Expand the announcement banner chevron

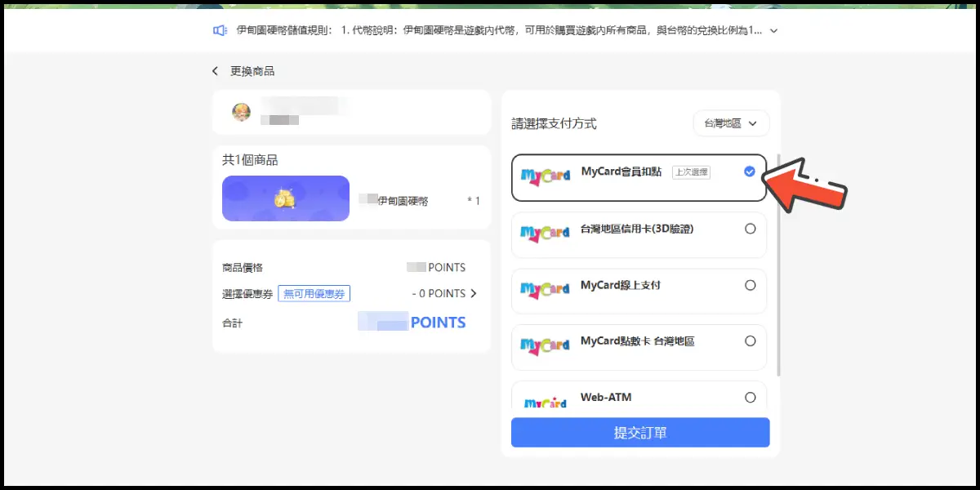pyautogui.click(x=774, y=31)
